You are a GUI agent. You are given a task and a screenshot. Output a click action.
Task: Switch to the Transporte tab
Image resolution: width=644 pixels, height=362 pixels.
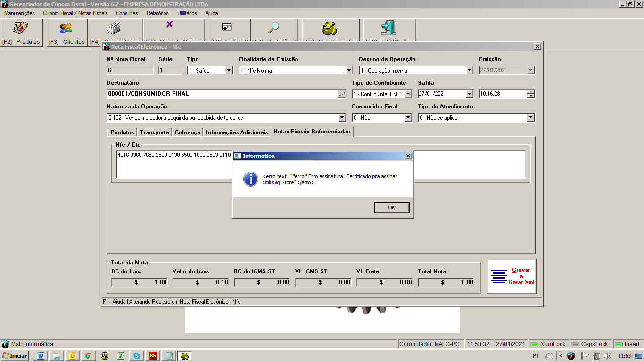click(154, 132)
